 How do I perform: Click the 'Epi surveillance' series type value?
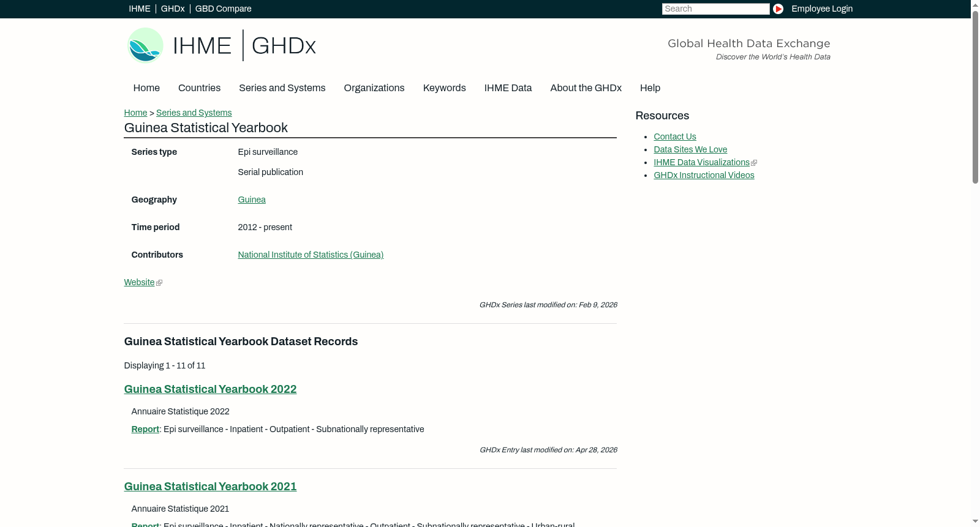point(268,152)
